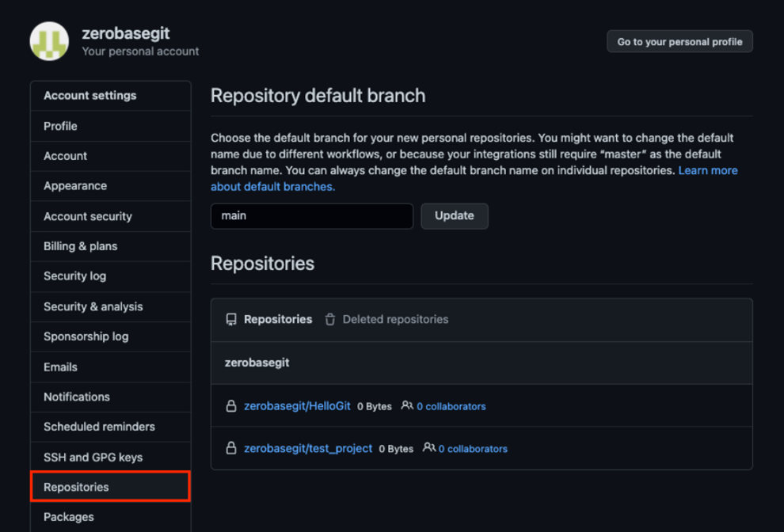This screenshot has height=532, width=784.
Task: Click the people icon in the test_project row
Action: (x=429, y=447)
